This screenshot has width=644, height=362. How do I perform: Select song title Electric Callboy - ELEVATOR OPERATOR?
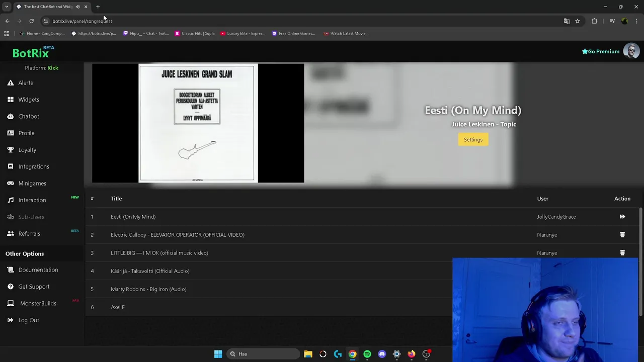pos(178,235)
